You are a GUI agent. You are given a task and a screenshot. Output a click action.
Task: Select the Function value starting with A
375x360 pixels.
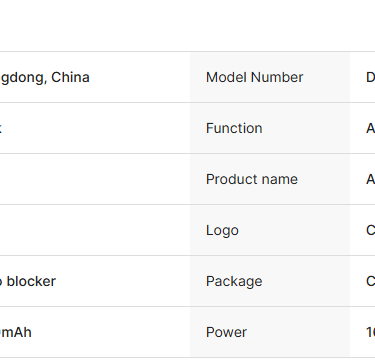[370, 128]
